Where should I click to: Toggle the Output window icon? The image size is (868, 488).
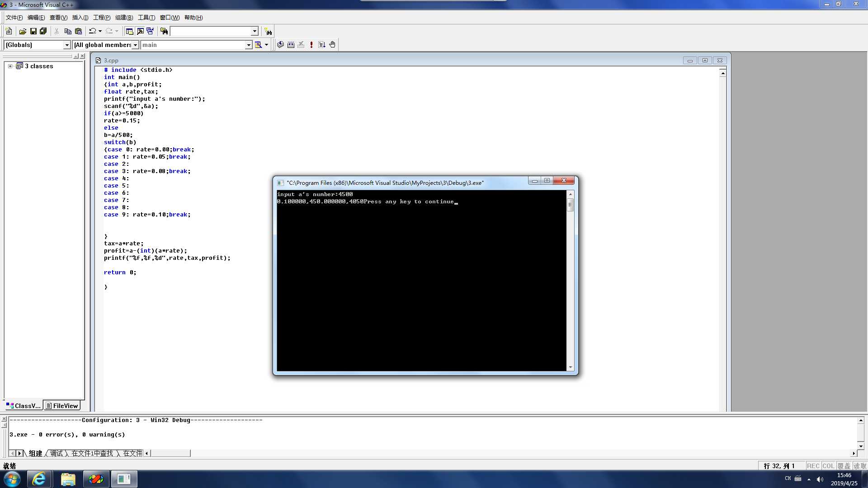[140, 31]
